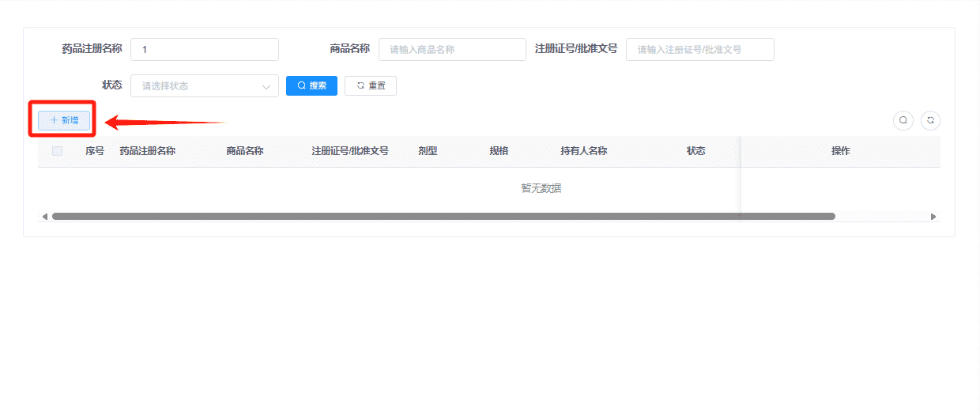Image resolution: width=980 pixels, height=416 pixels.
Task: Focus the 注册证号/批准文号 input field
Action: point(700,49)
